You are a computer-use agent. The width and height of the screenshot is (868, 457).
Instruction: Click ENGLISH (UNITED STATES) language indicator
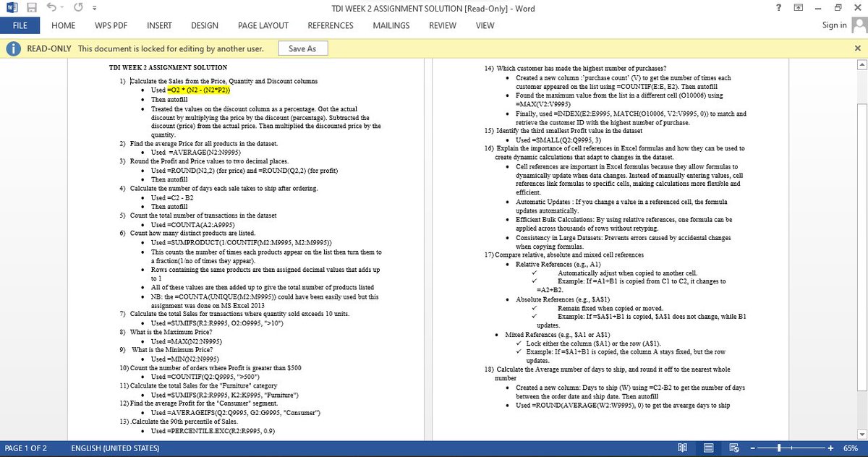click(x=116, y=448)
